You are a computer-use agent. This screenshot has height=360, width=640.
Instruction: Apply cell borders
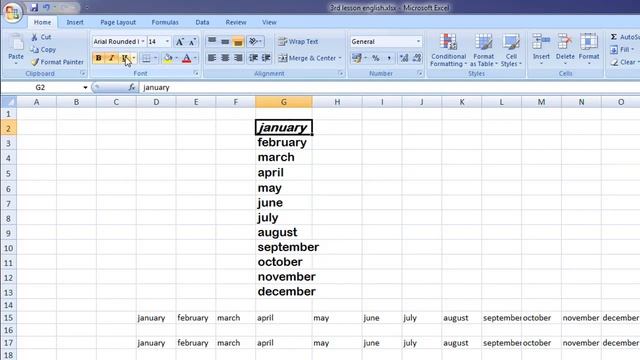tap(146, 58)
